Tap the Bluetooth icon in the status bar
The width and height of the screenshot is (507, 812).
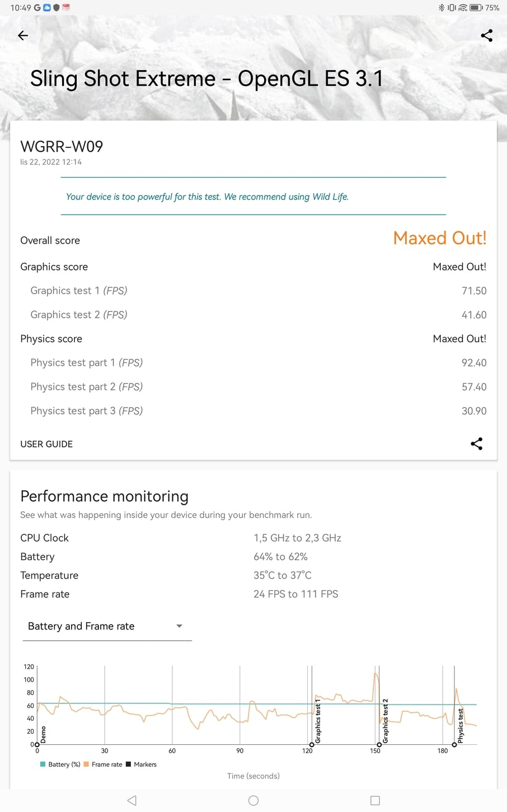[x=441, y=8]
